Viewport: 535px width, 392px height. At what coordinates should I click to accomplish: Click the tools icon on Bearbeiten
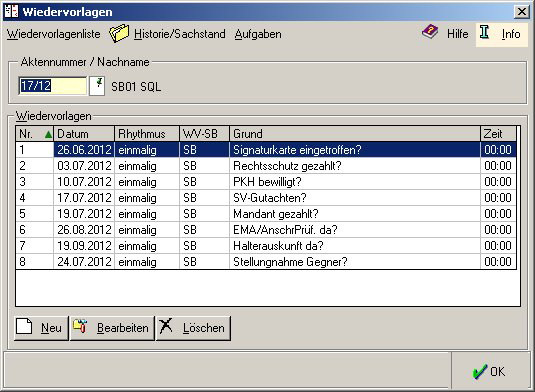point(80,326)
